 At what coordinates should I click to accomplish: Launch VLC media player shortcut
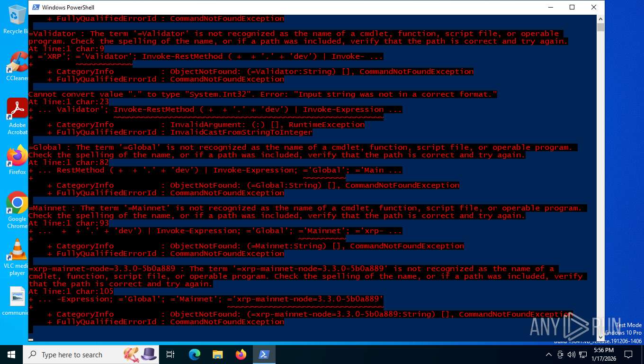tap(17, 257)
